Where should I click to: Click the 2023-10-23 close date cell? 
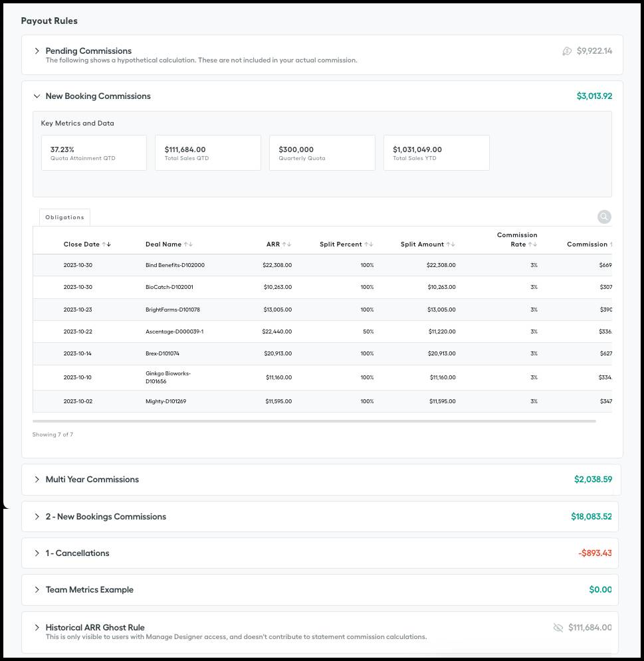[x=78, y=310]
